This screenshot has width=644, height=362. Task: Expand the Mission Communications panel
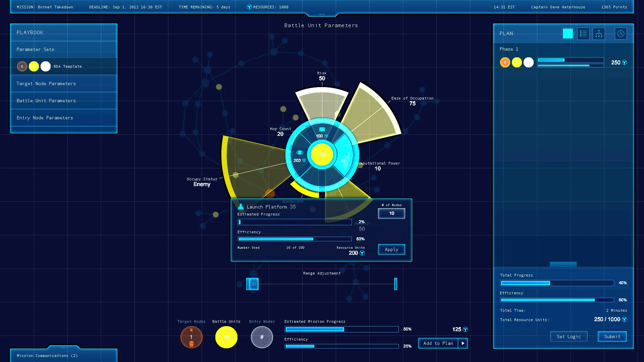click(63, 348)
